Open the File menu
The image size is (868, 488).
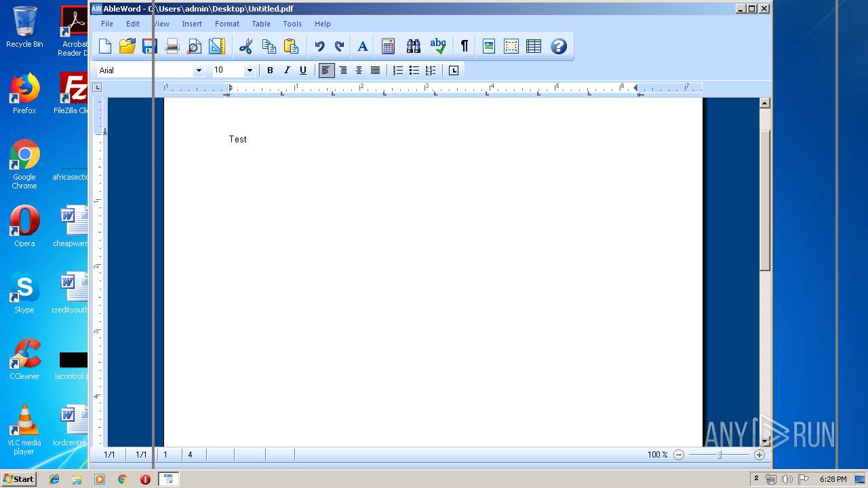(107, 24)
